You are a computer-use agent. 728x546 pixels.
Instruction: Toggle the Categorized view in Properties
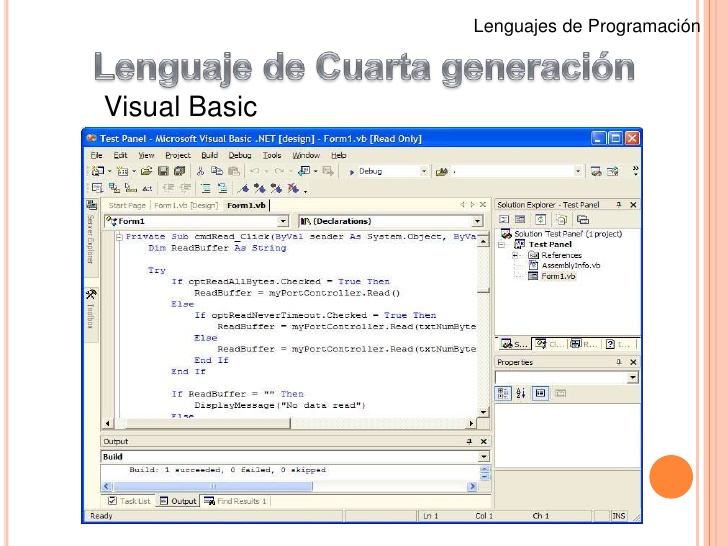503,393
